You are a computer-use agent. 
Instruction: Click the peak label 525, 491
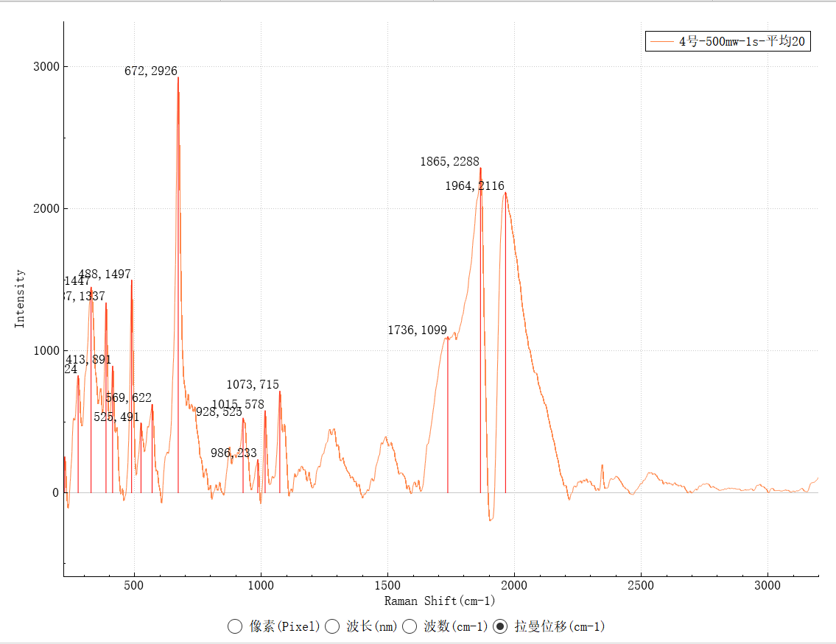coord(116,417)
